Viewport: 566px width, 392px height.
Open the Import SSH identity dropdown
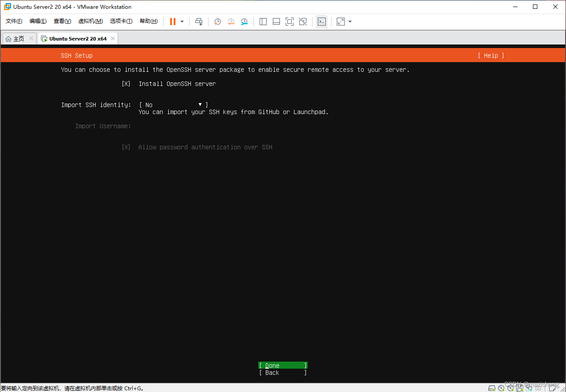click(174, 105)
